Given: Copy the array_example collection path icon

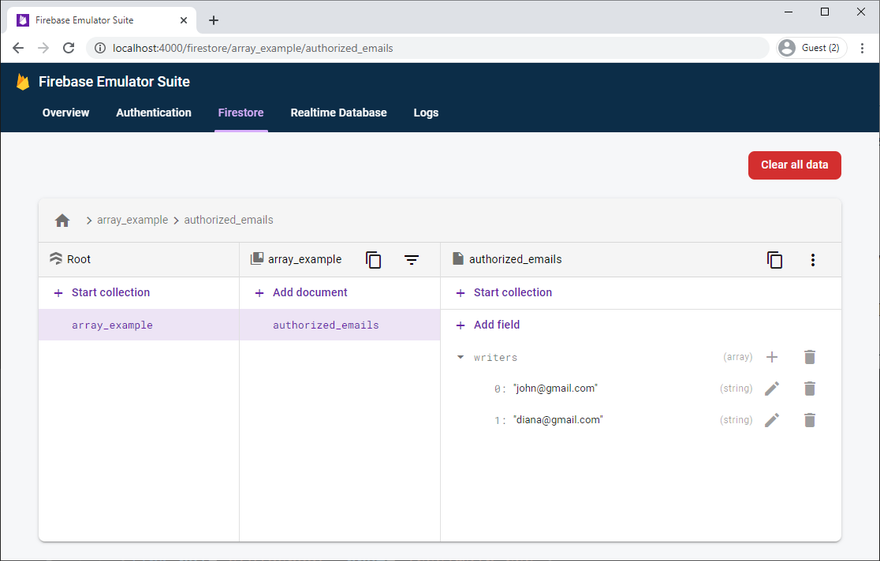Looking at the screenshot, I should click(x=373, y=260).
